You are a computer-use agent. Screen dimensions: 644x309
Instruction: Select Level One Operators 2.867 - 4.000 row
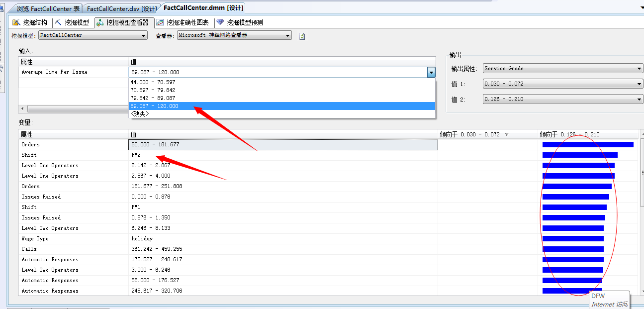click(x=328, y=176)
